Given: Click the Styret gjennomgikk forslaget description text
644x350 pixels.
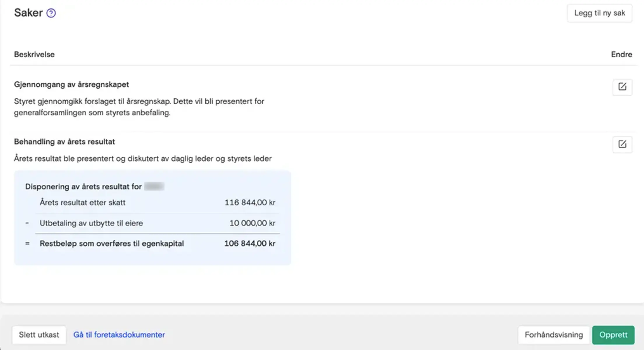Looking at the screenshot, I should (139, 107).
